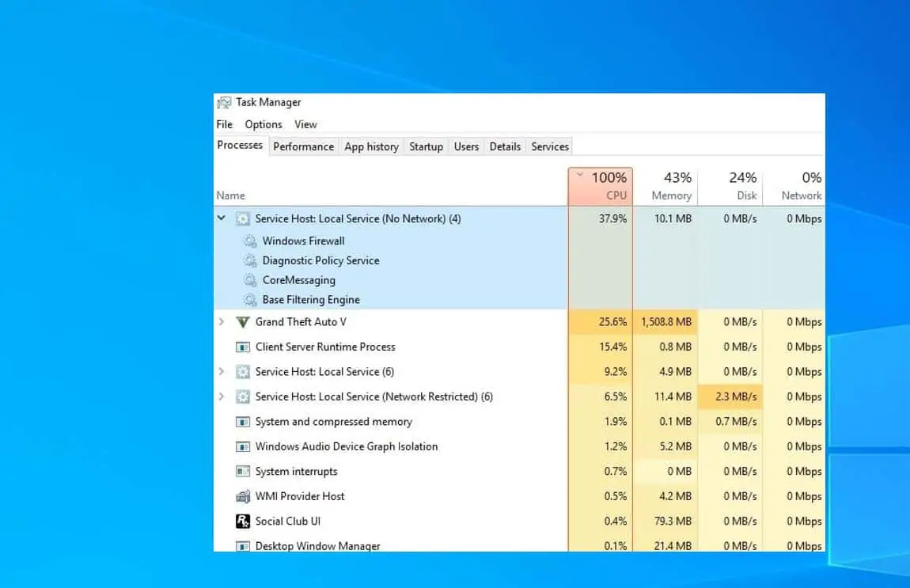The image size is (910, 588).
Task: Click the WMI Provider Host icon
Action: (243, 496)
